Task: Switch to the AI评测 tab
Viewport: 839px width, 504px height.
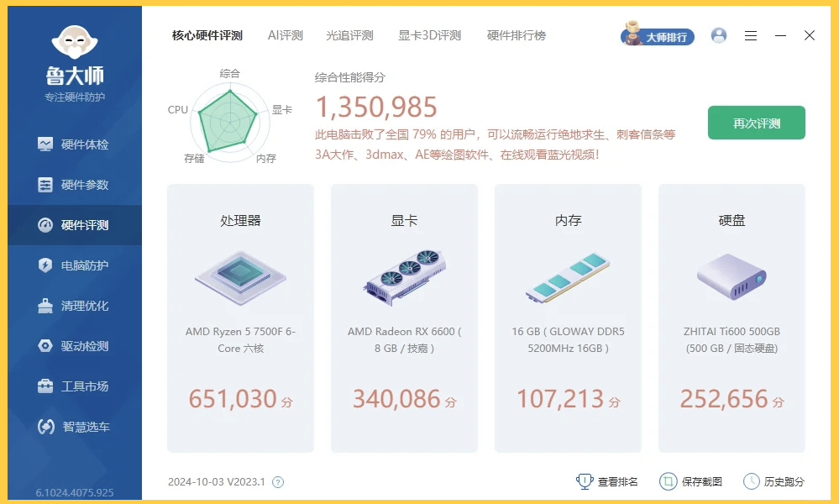Action: (286, 35)
